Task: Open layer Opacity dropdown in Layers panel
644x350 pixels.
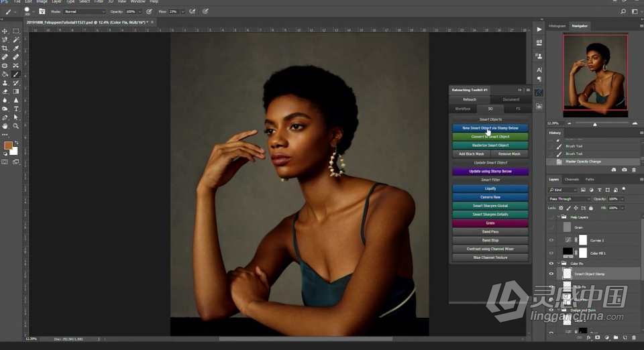Action: coord(623,199)
